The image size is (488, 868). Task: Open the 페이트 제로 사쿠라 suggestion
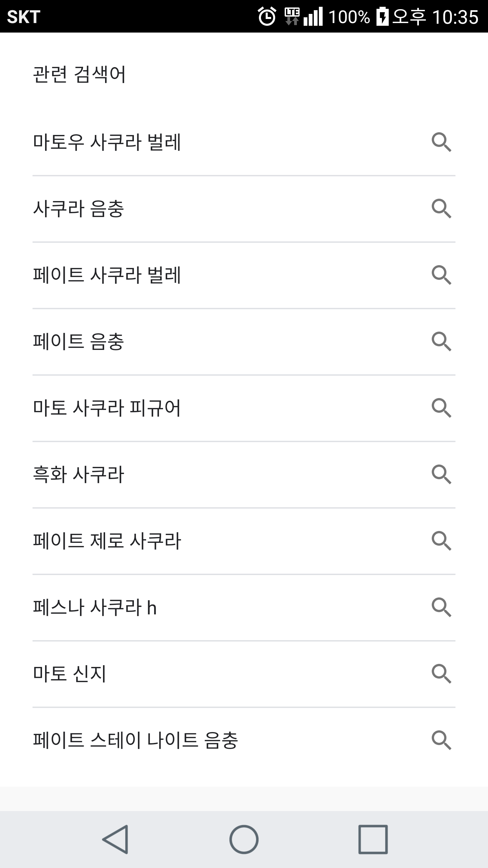pyautogui.click(x=107, y=541)
